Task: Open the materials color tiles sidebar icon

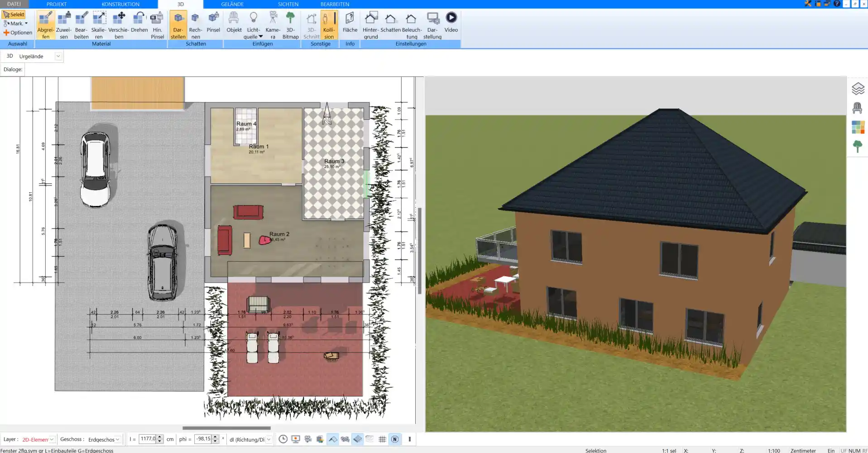Action: pos(858,127)
